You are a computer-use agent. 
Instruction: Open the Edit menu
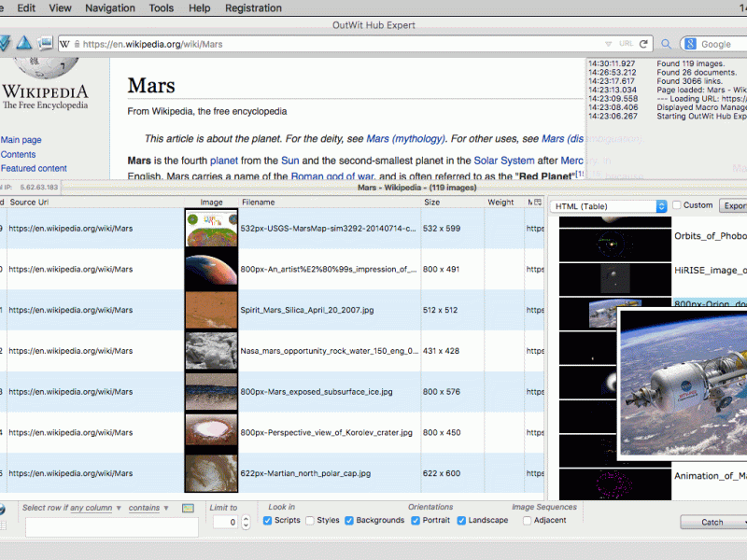coord(26,8)
